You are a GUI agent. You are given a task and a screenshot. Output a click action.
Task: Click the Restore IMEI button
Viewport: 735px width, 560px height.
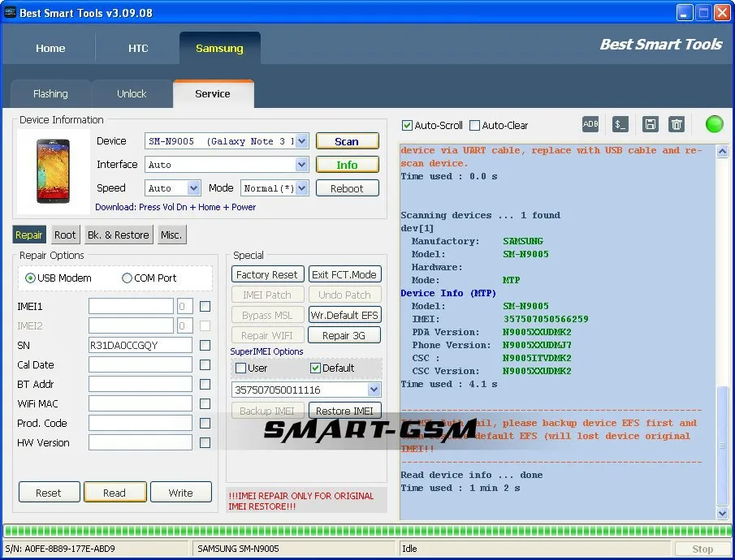coord(344,411)
